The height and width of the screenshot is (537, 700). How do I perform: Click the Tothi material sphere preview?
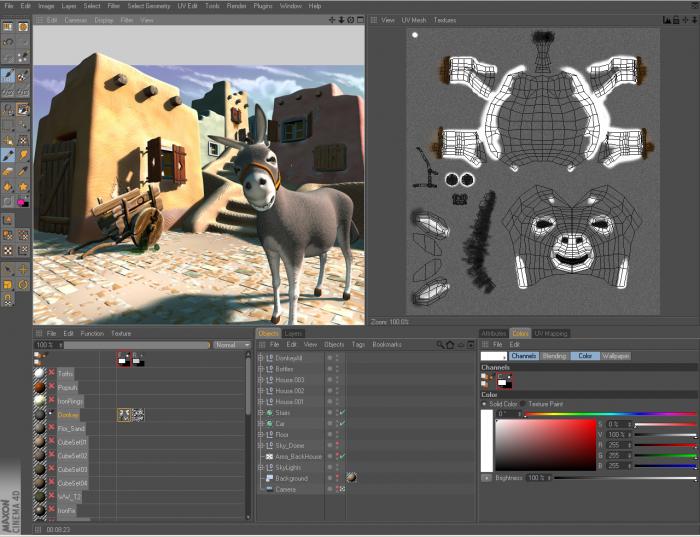[40, 373]
